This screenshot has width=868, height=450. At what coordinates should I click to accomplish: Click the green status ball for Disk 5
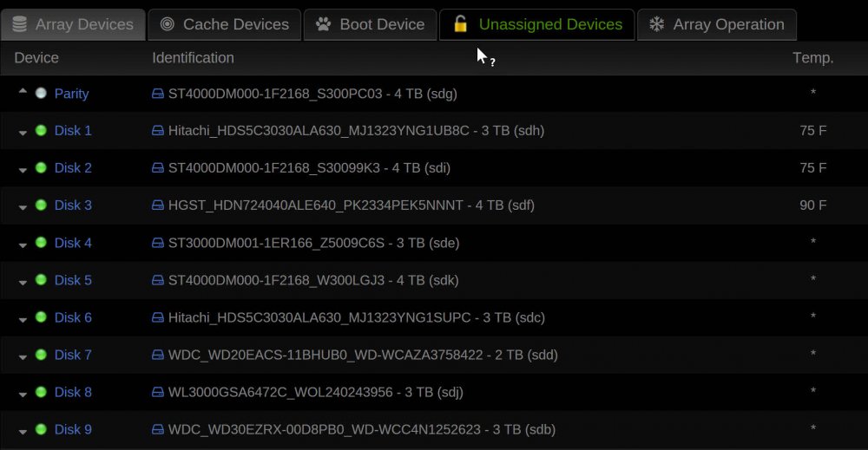click(x=41, y=280)
